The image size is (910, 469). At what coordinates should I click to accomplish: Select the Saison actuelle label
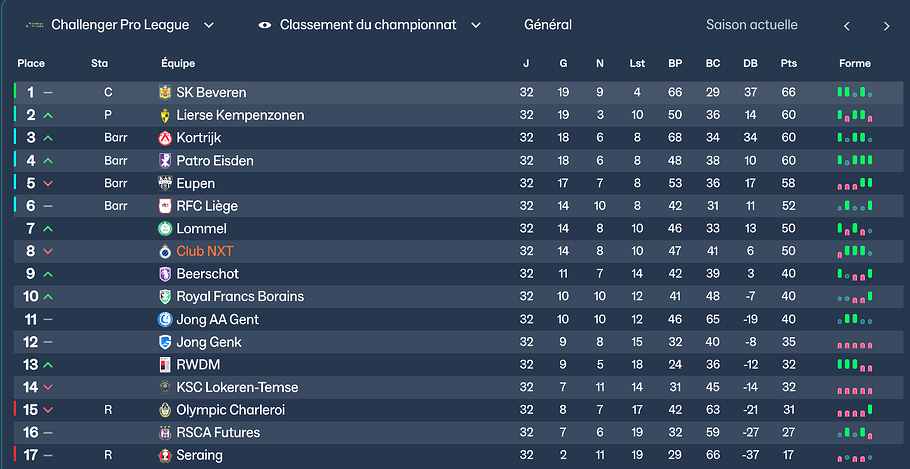click(751, 25)
